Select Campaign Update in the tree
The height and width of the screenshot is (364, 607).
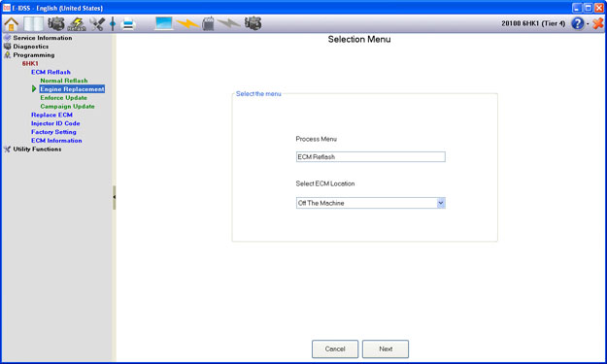point(67,106)
